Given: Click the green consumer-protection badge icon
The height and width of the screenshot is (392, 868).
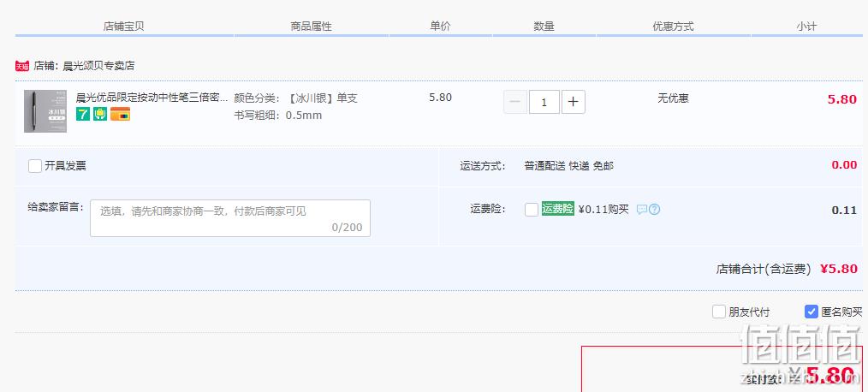Looking at the screenshot, I should pyautogui.click(x=100, y=115).
